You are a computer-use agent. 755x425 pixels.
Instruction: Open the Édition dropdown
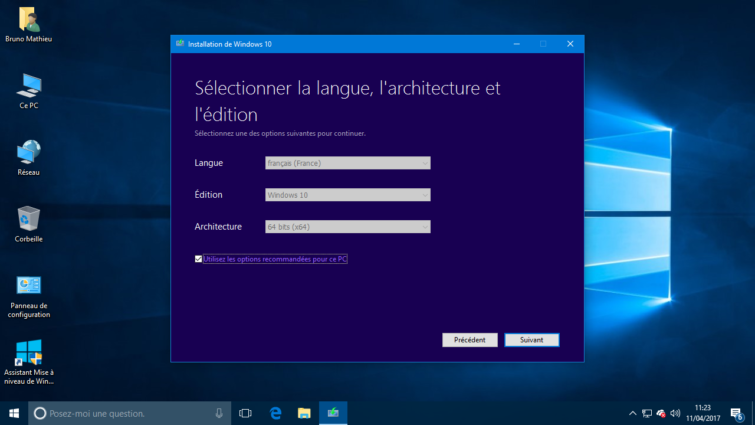coord(348,194)
